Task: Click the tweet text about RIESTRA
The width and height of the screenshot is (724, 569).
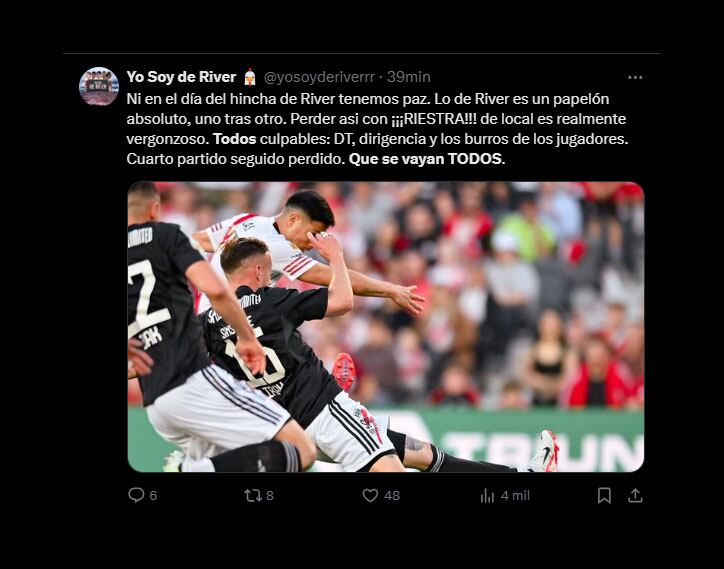Action: [x=377, y=129]
